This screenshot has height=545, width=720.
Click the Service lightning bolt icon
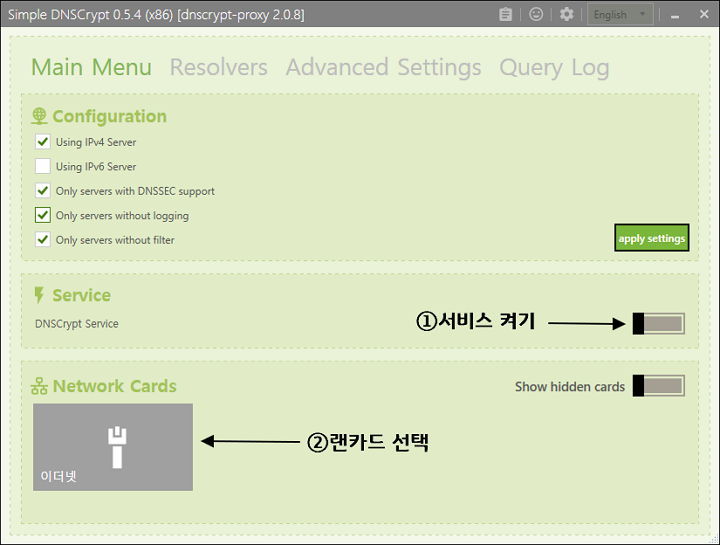(x=39, y=295)
